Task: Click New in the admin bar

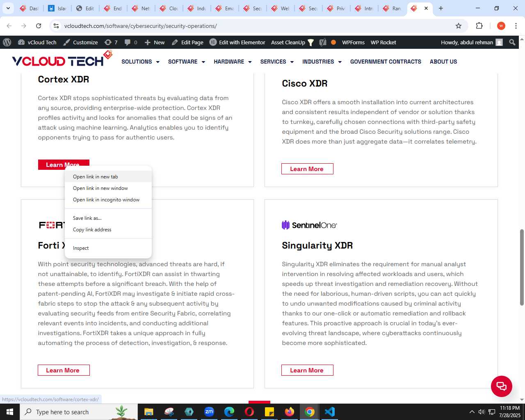Action: 155,42
